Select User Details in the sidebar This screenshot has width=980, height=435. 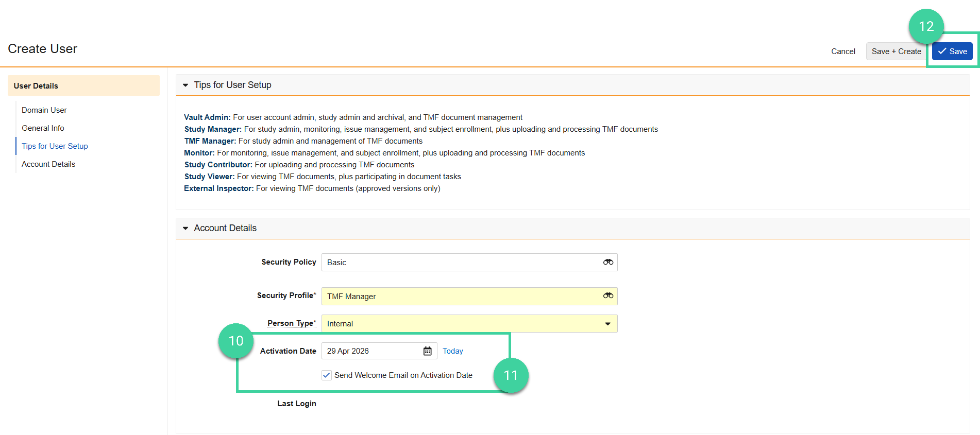83,85
